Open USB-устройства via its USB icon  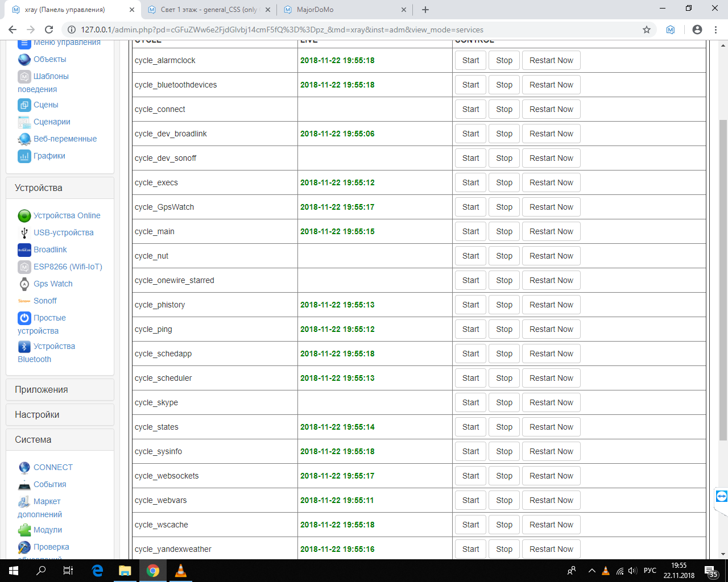[24, 232]
